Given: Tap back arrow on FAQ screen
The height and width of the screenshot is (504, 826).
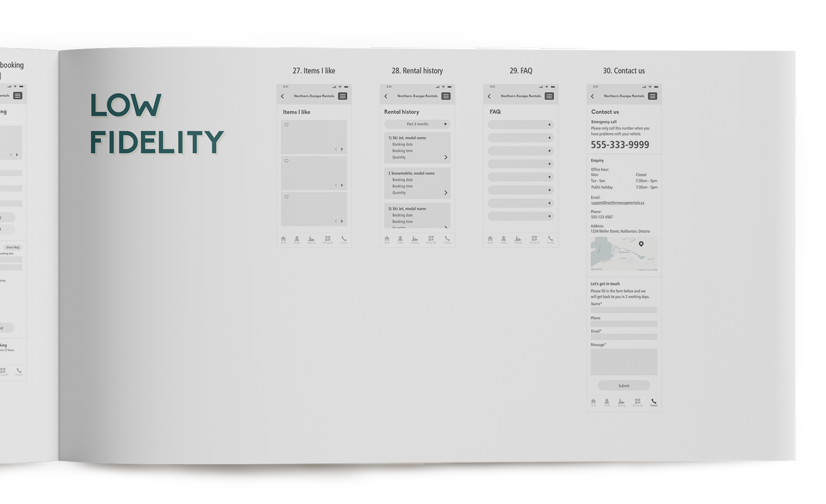Looking at the screenshot, I should click(x=489, y=96).
